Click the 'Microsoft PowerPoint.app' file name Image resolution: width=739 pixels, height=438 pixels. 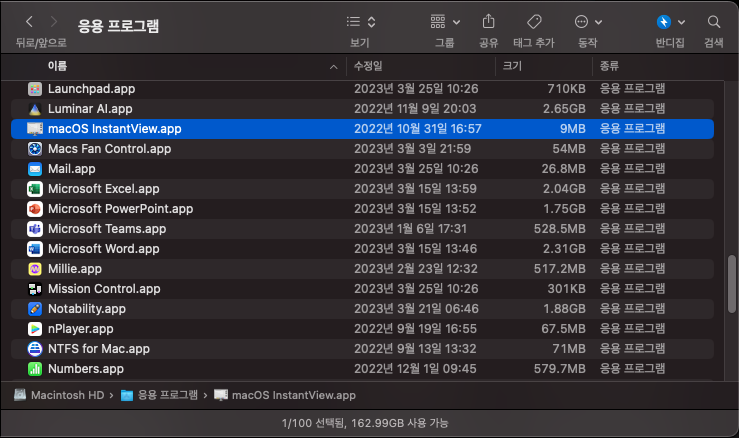121,209
